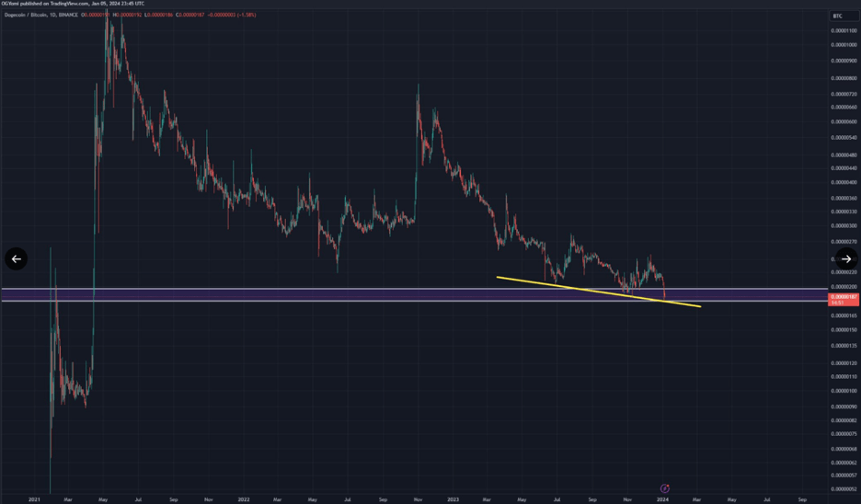Click the 0.00000100 price axis label

coord(844,391)
